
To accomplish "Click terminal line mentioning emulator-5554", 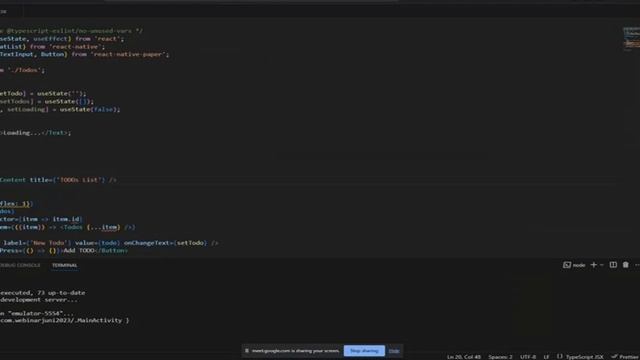I will pos(37,313).
